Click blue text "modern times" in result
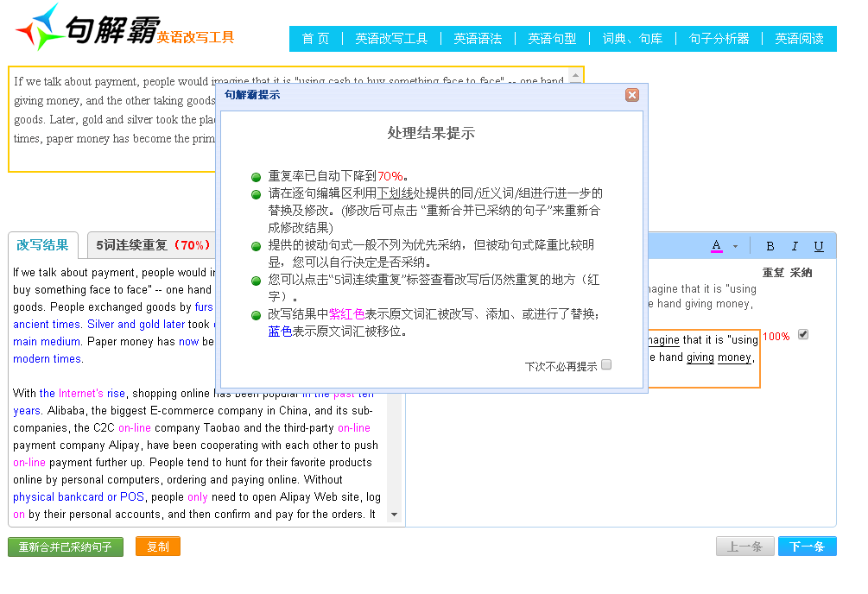868x594 pixels. pos(48,358)
